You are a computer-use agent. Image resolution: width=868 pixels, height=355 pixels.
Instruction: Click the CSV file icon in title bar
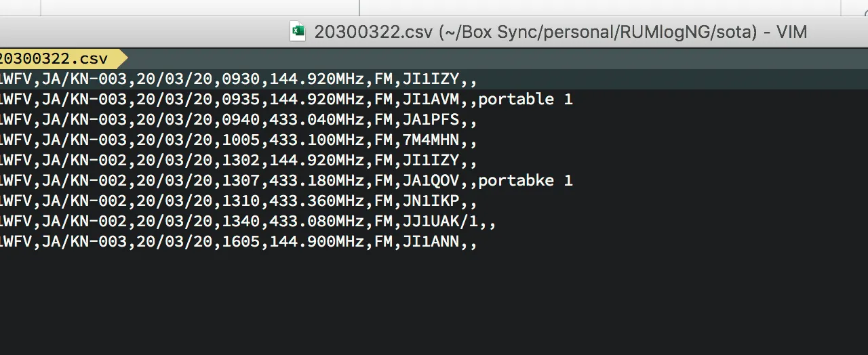point(298,32)
